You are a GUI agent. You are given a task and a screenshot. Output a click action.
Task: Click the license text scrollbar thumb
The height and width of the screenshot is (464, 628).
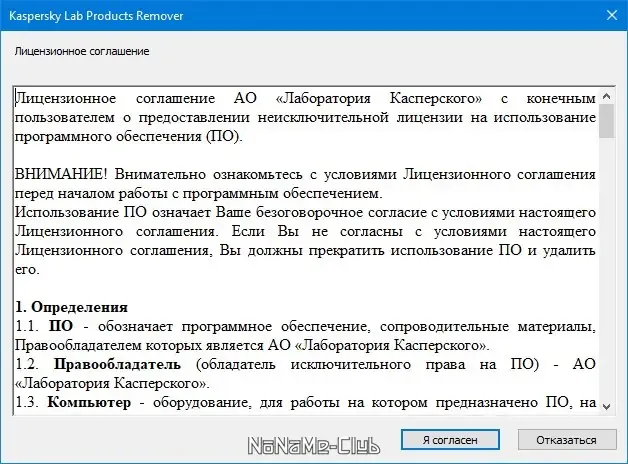click(606, 121)
